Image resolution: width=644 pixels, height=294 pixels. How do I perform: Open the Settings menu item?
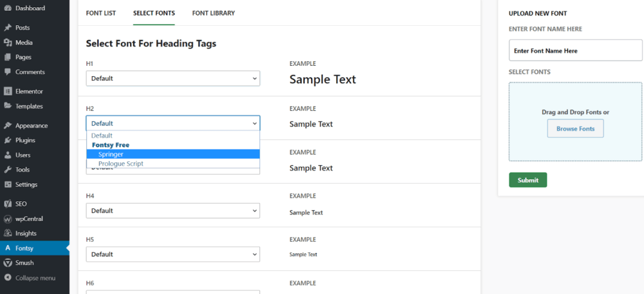tap(26, 184)
